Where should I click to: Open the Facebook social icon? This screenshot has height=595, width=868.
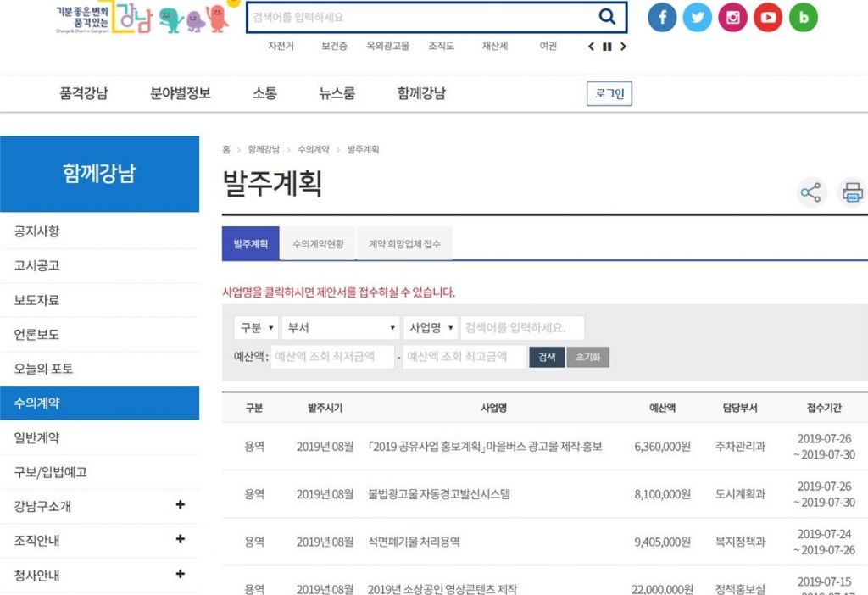pyautogui.click(x=662, y=18)
